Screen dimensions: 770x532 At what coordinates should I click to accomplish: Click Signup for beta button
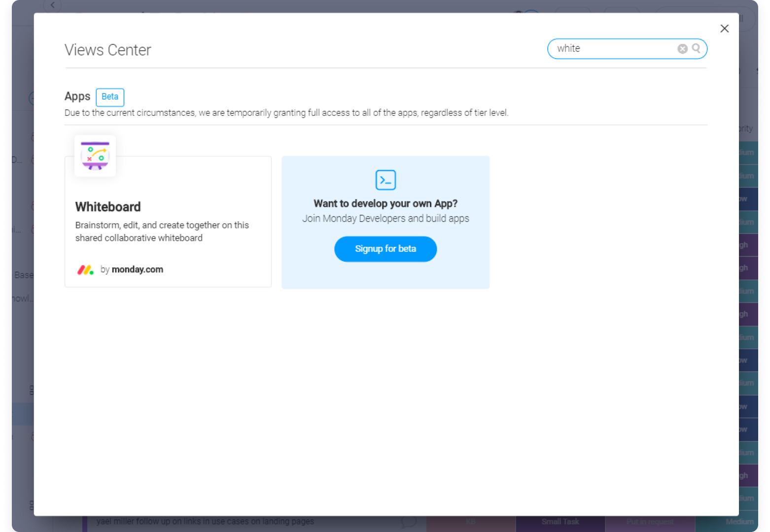click(385, 249)
